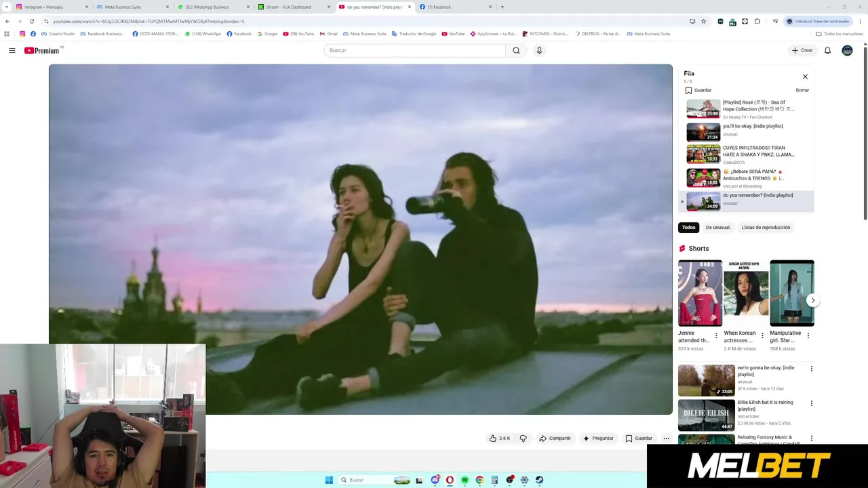Open 'we're gonna be okay' video thumbnail

(706, 380)
